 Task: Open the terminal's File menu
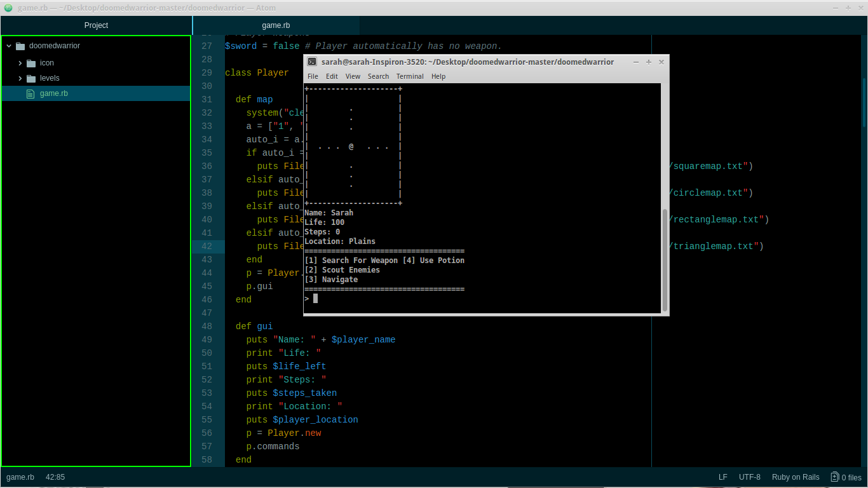pos(313,76)
